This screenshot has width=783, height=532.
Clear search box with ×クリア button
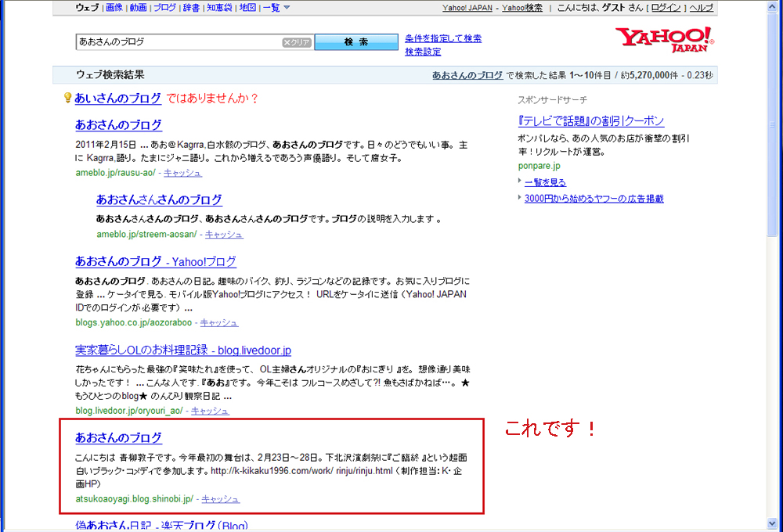coord(297,42)
